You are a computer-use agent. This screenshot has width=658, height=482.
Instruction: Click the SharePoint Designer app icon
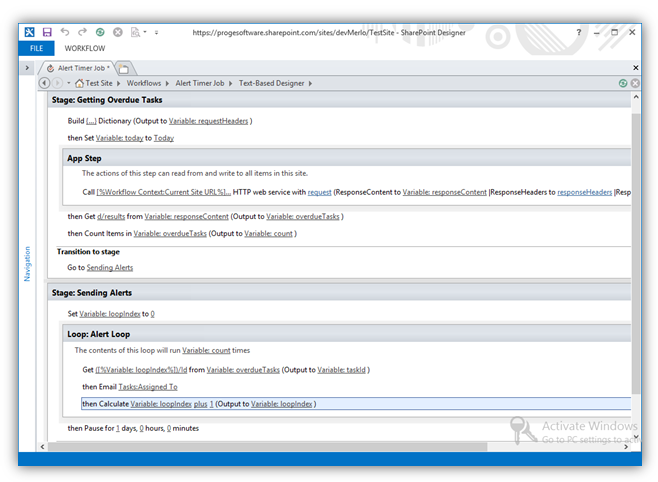[x=29, y=32]
